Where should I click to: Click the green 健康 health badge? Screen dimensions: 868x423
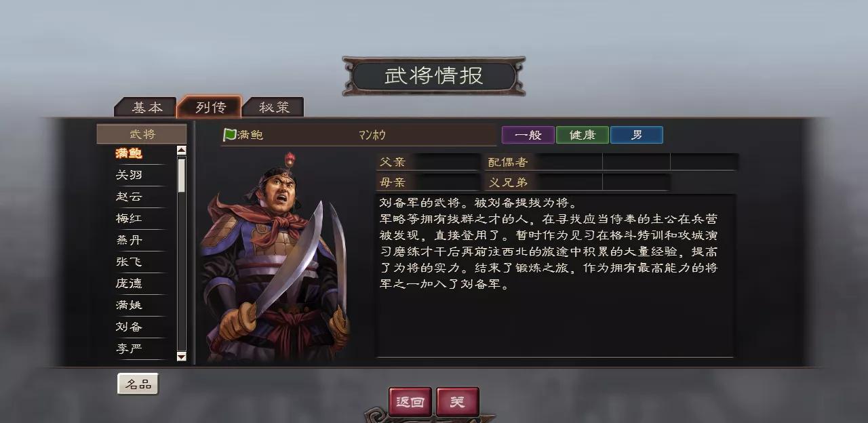tap(583, 135)
